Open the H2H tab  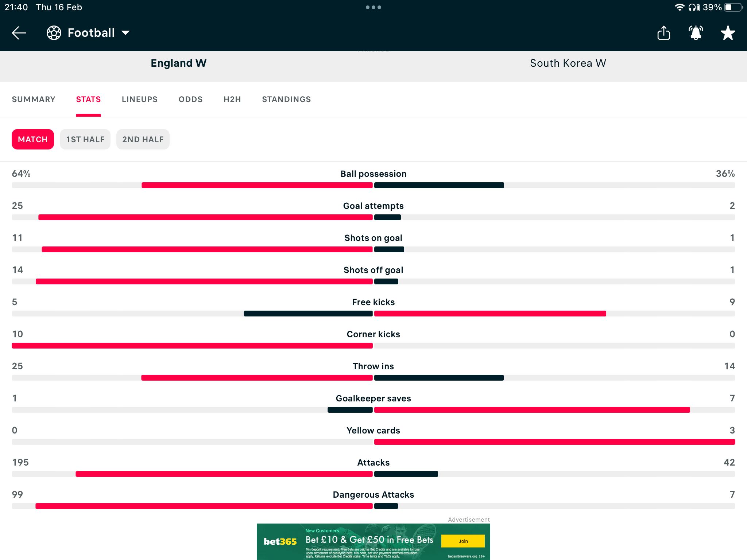pyautogui.click(x=232, y=99)
